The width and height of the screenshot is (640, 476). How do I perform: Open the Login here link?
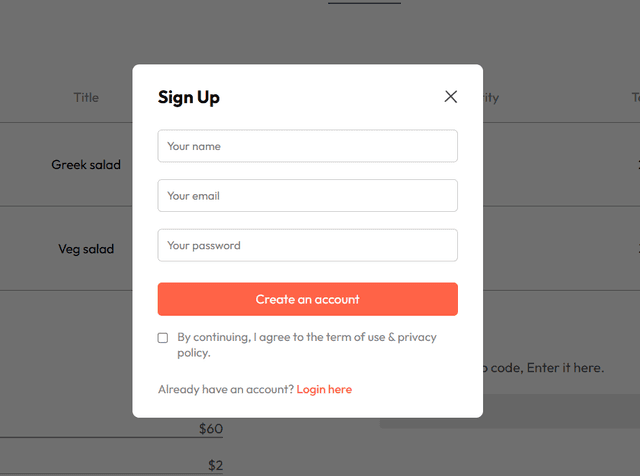324,389
